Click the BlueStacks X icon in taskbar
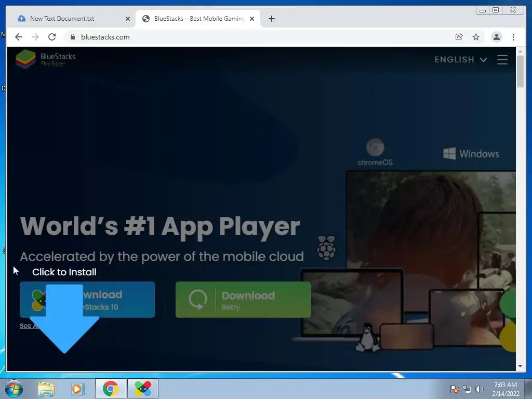Viewport: 532px width, 399px height. tap(143, 389)
